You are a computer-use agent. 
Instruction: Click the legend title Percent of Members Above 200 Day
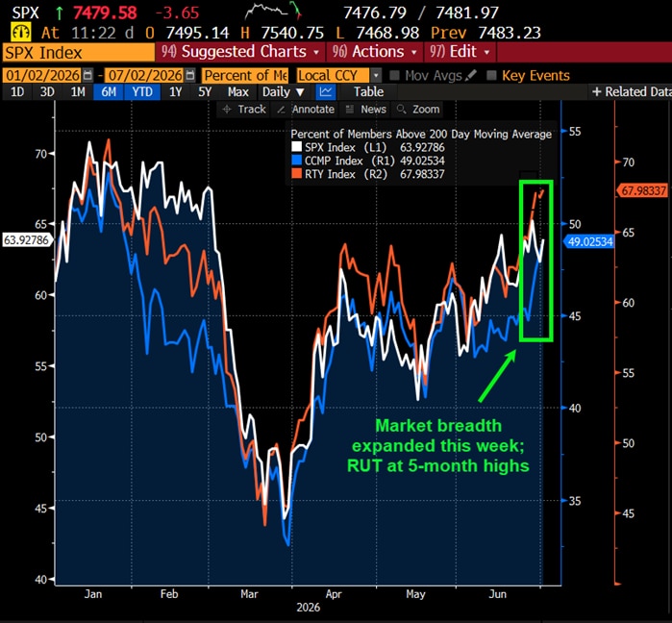click(421, 134)
